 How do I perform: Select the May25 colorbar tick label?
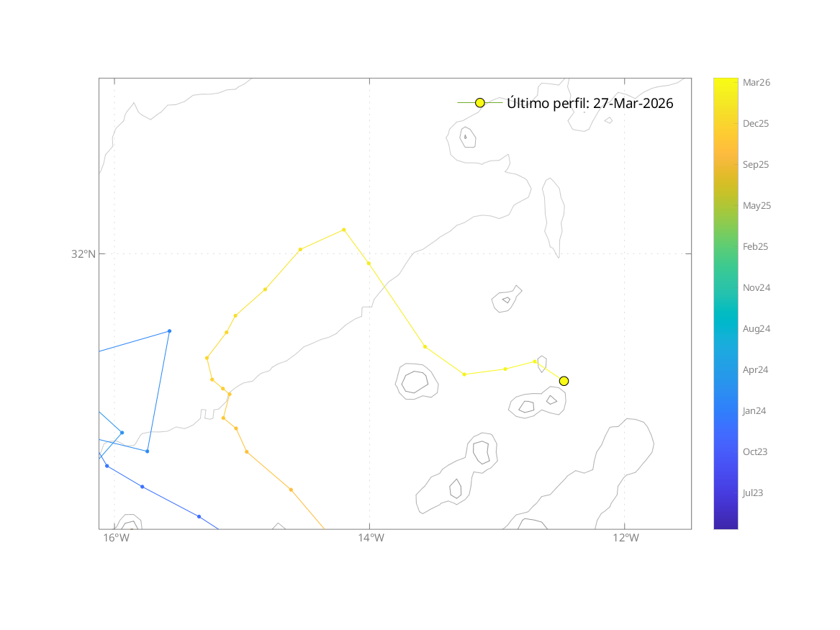[x=757, y=206]
